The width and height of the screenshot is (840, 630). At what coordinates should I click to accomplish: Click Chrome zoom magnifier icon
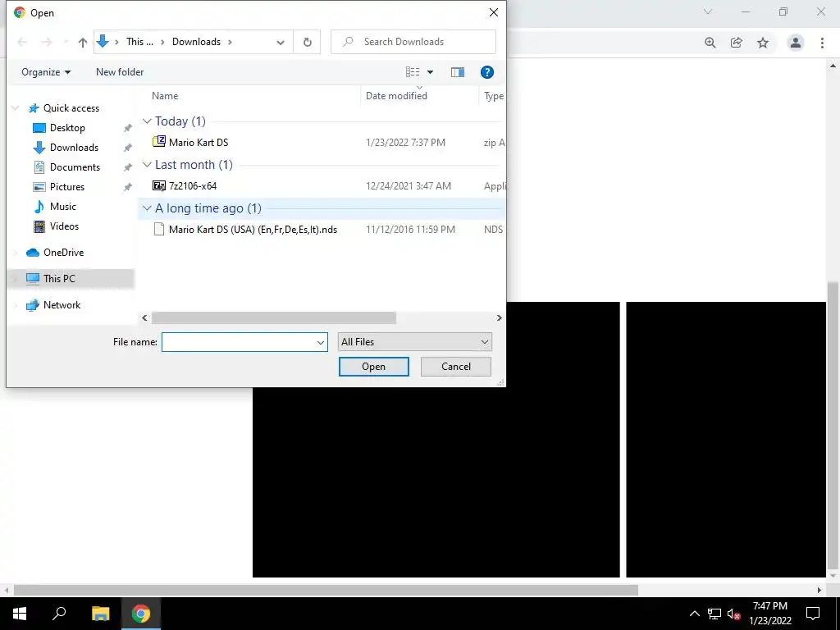[x=710, y=43]
